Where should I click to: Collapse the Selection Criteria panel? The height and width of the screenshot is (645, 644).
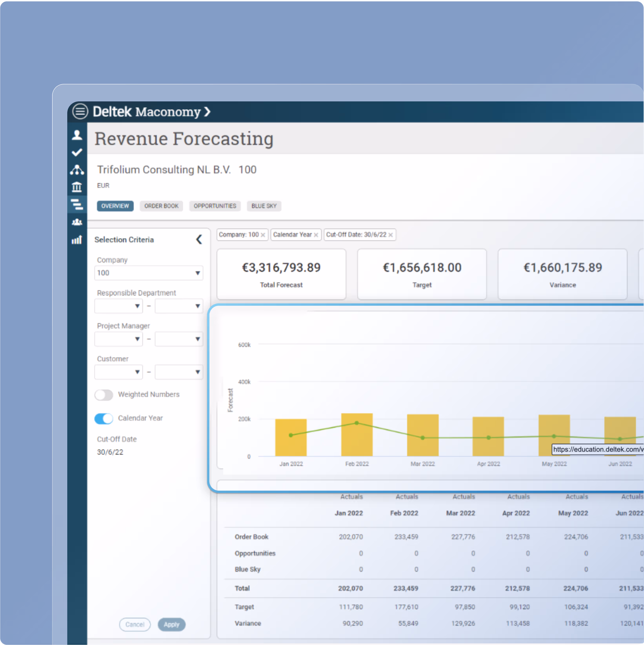[x=199, y=239]
